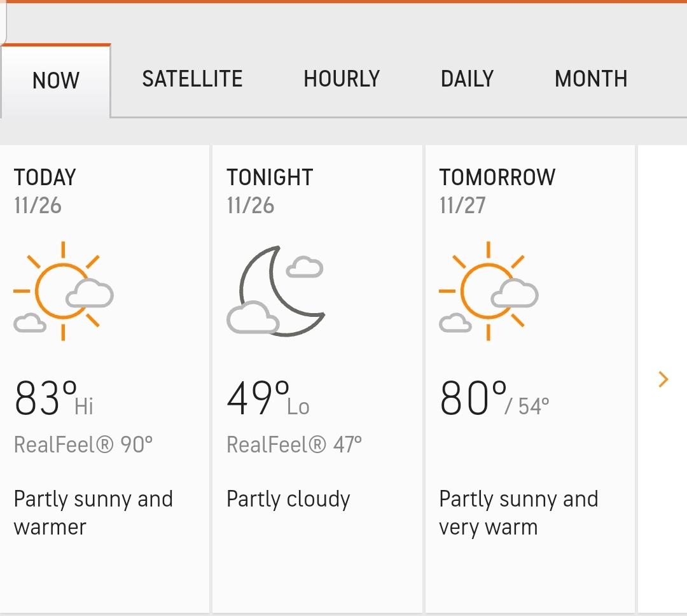
Task: Open the TOMORROW forecast heading
Action: [497, 178]
